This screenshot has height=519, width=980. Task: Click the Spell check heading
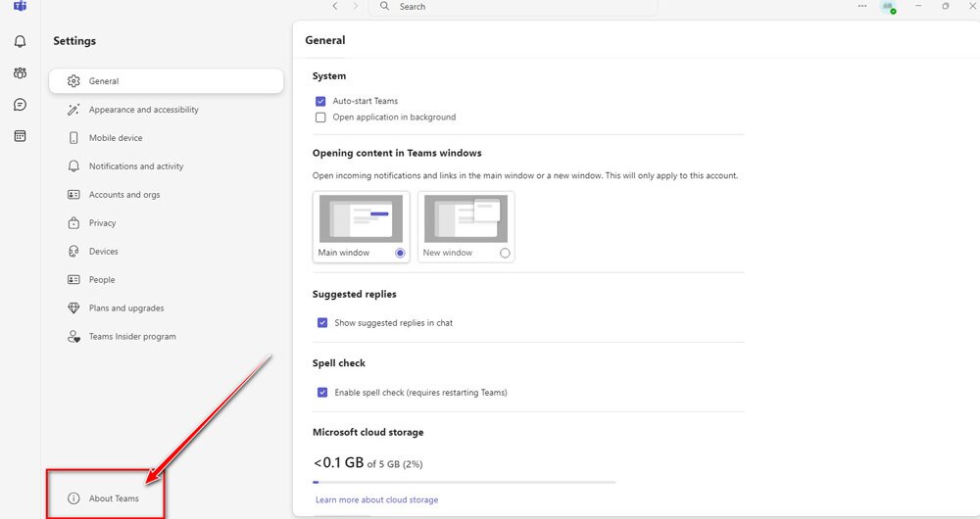click(x=339, y=363)
